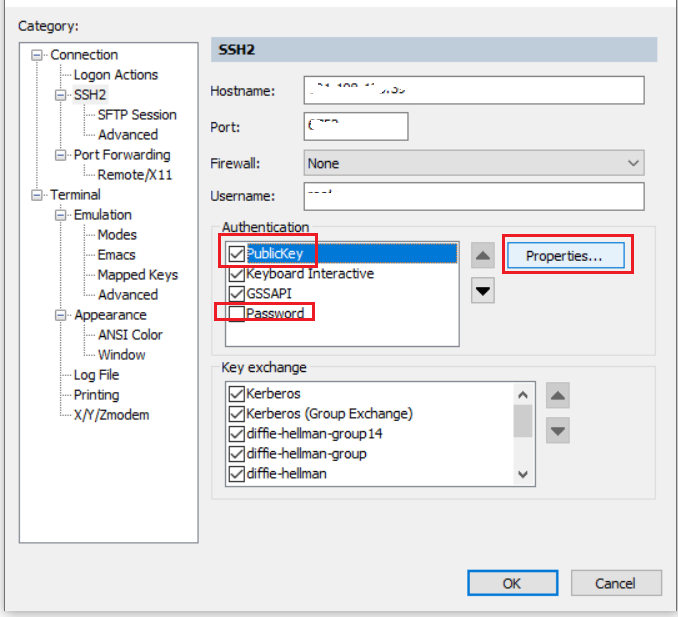
Task: Click the Port input field
Action: pos(356,127)
